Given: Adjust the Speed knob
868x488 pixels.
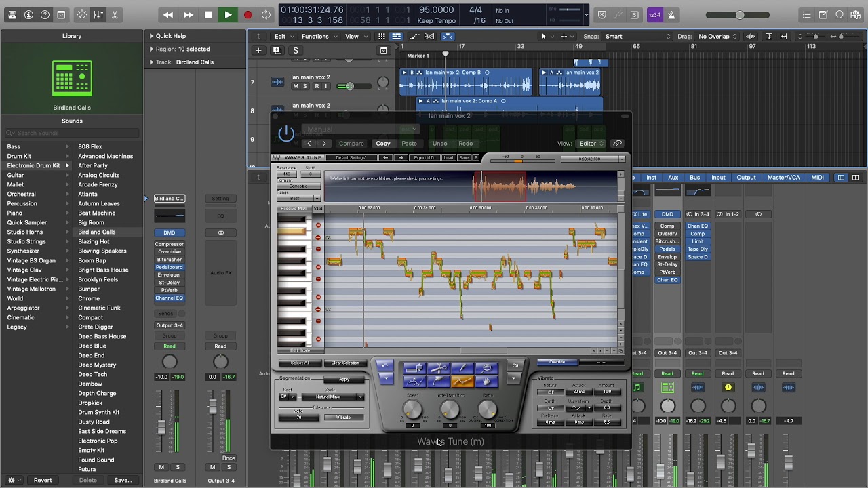Looking at the screenshot, I should pos(412,409).
